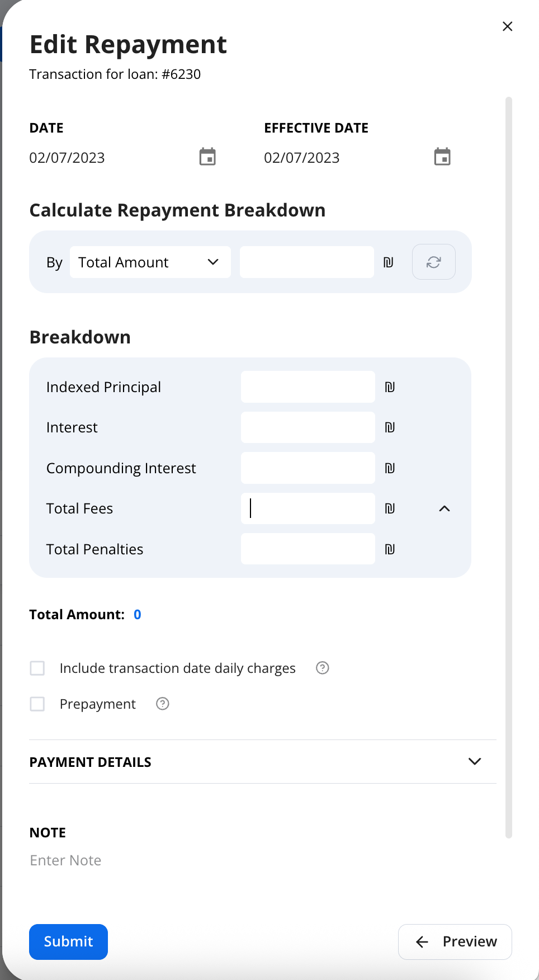Click the help icon beside daily charges option

322,668
